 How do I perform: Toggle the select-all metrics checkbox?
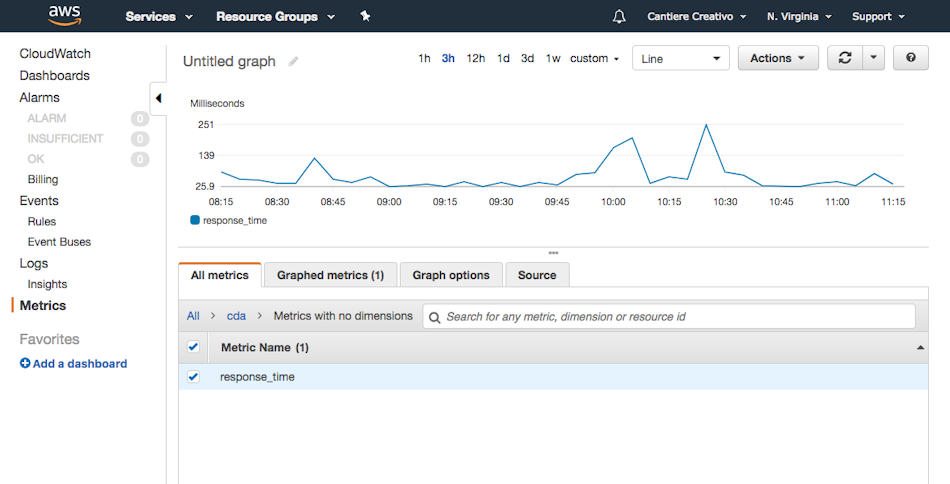tap(193, 346)
